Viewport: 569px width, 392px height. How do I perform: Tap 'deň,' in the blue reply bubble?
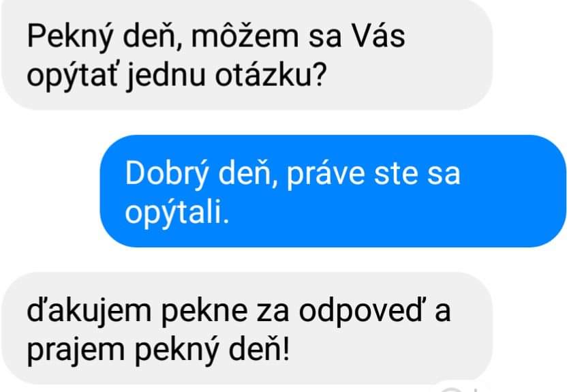tap(248, 175)
